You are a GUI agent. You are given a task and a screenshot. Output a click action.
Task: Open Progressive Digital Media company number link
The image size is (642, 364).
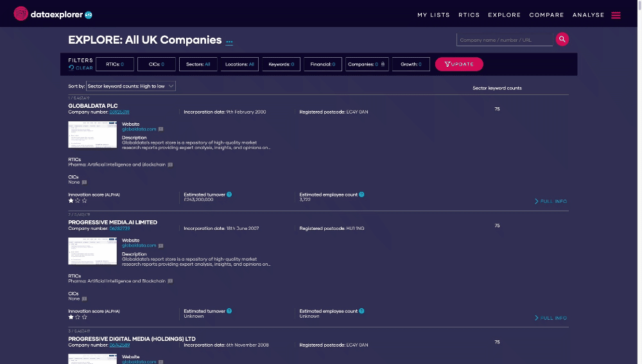[119, 345]
